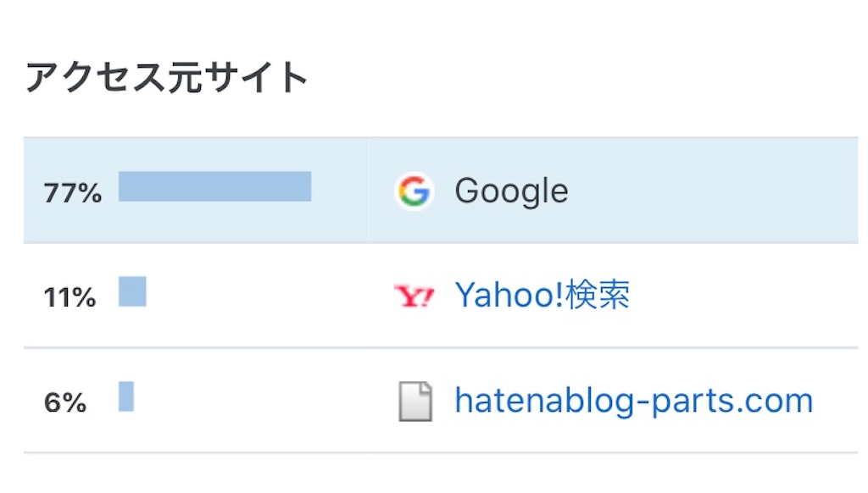
Task: Select the Yahoo!検索 table row
Action: (441, 296)
